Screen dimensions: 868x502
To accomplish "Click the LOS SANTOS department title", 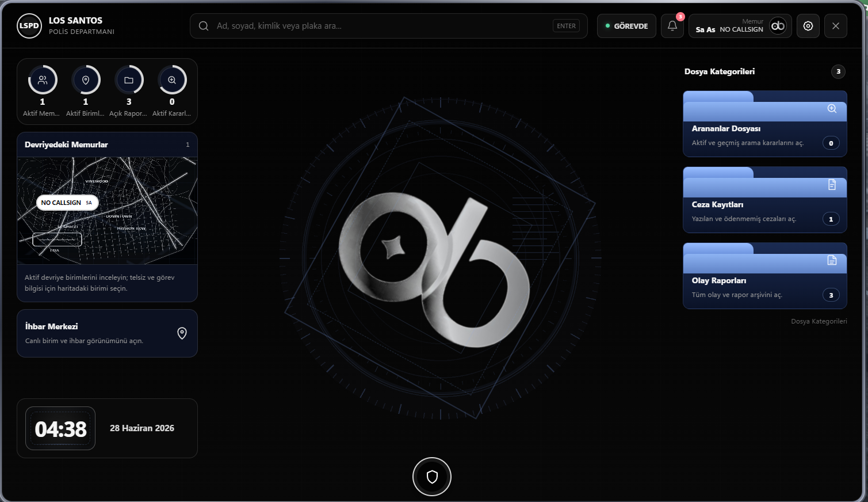I will coord(75,20).
